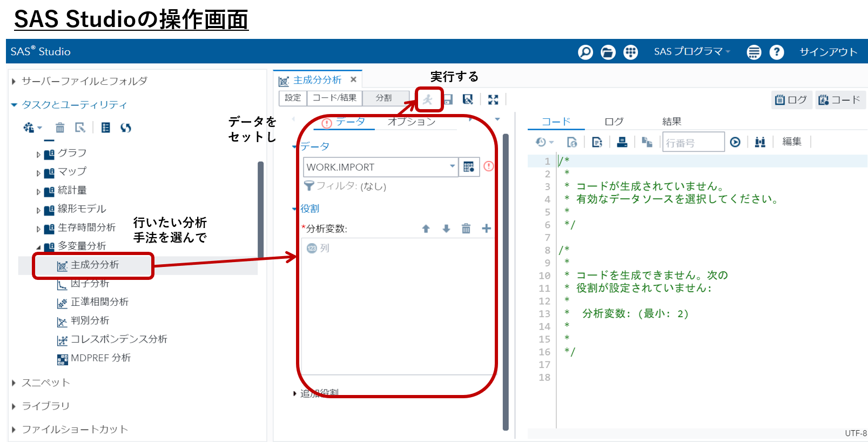Screen dimensions: 868x442
Task: Move analysis variable up with the up arrow
Action: 426,229
